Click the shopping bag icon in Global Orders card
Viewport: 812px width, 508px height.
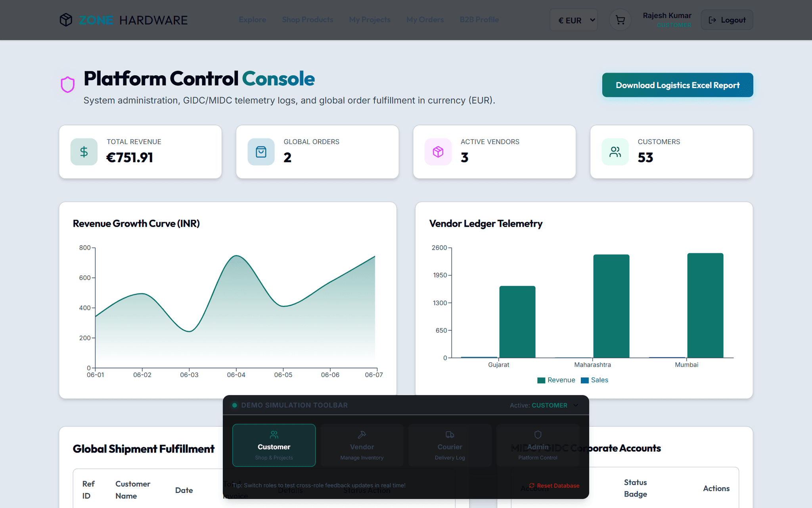point(261,152)
